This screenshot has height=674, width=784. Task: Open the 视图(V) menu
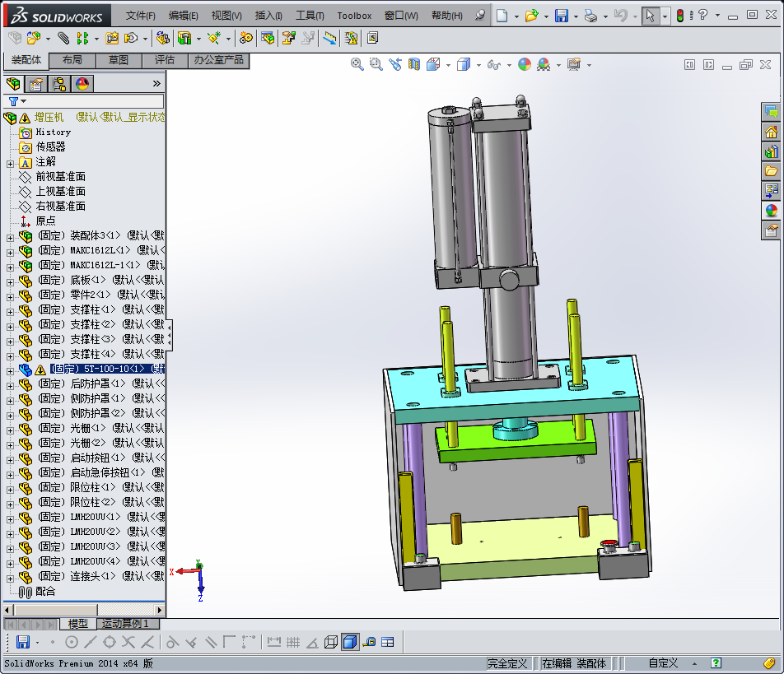click(226, 16)
